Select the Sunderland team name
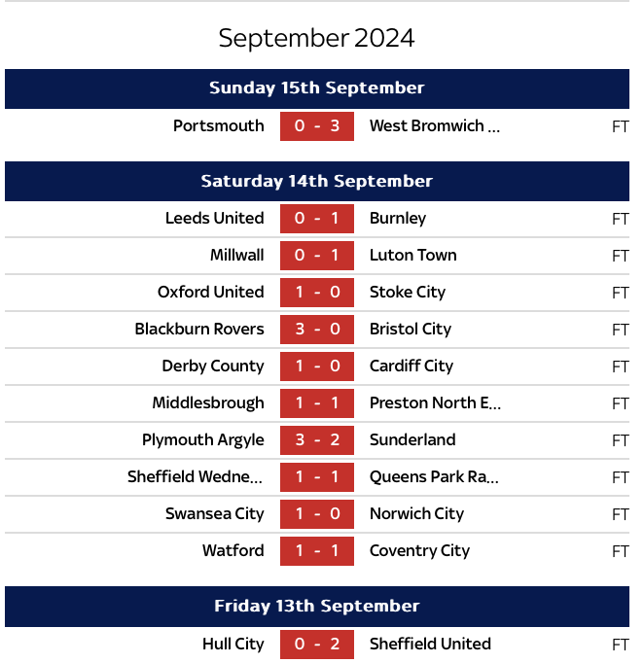The height and width of the screenshot is (663, 644). [412, 440]
